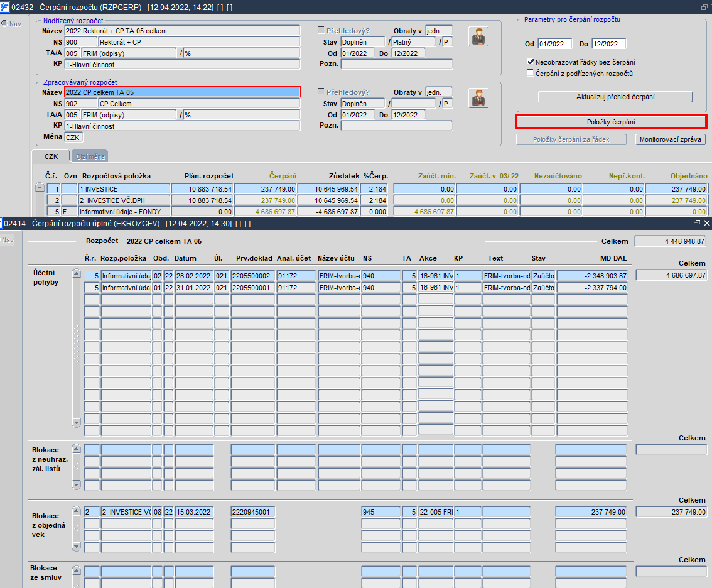Switch to the CZK tab
This screenshot has height=588, width=712.
coord(51,156)
